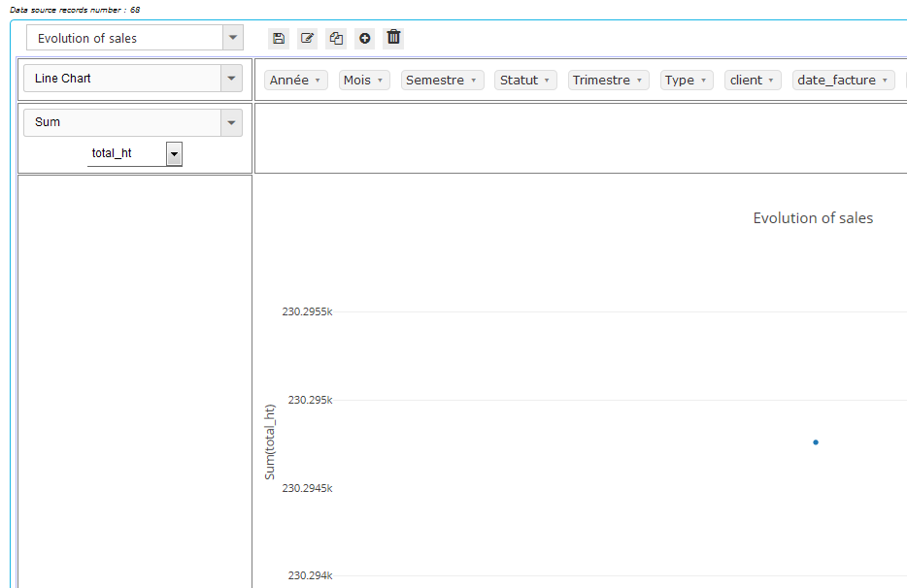Delete the current report
907x588 pixels.
click(393, 38)
